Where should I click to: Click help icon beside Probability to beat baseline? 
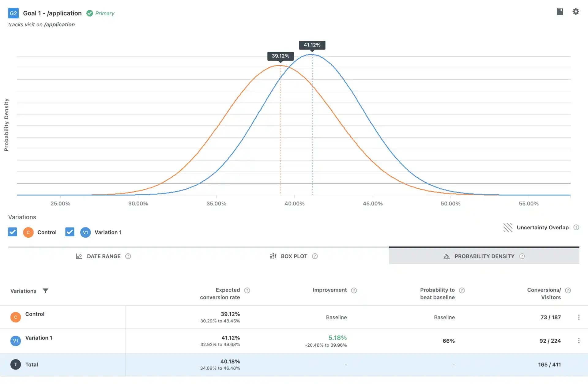coord(462,290)
